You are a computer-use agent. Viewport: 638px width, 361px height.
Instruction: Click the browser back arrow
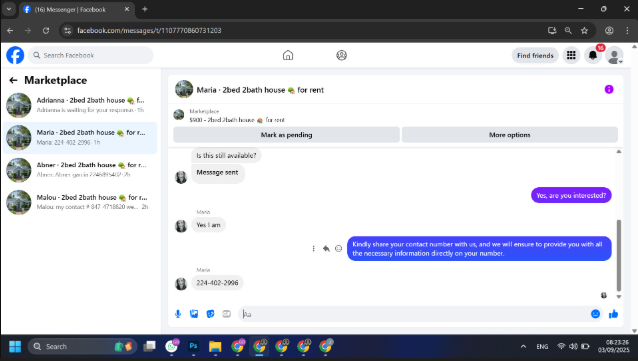click(10, 31)
